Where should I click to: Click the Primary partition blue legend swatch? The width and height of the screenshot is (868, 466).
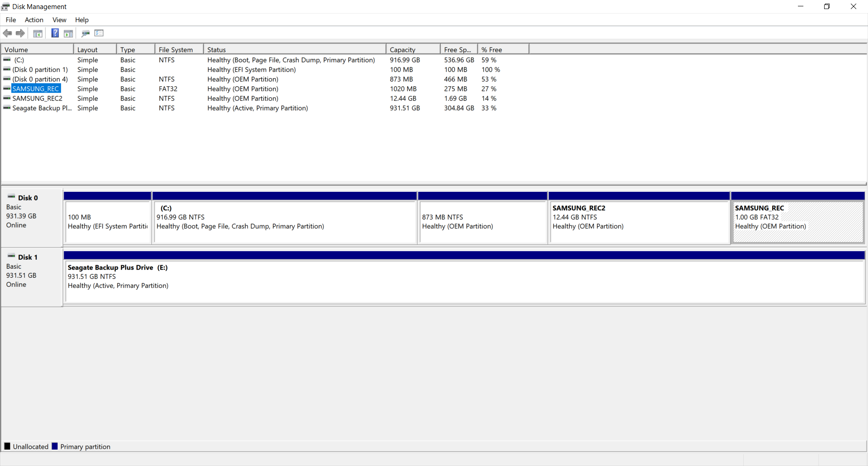coord(55,446)
